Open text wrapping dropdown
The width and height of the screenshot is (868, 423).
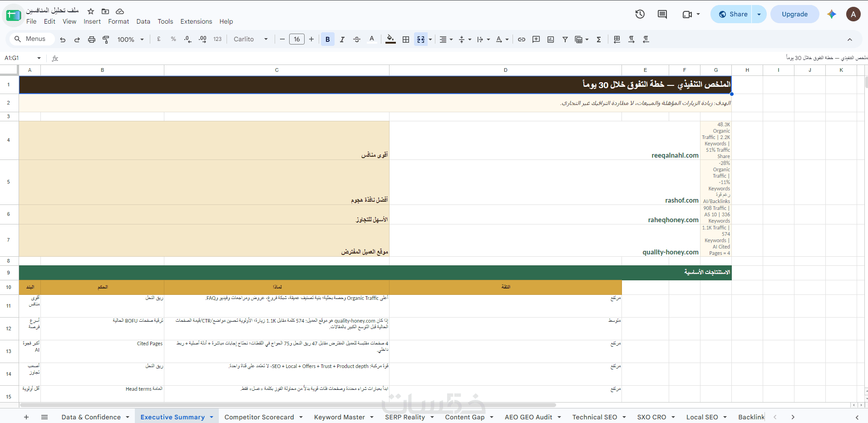[483, 40]
